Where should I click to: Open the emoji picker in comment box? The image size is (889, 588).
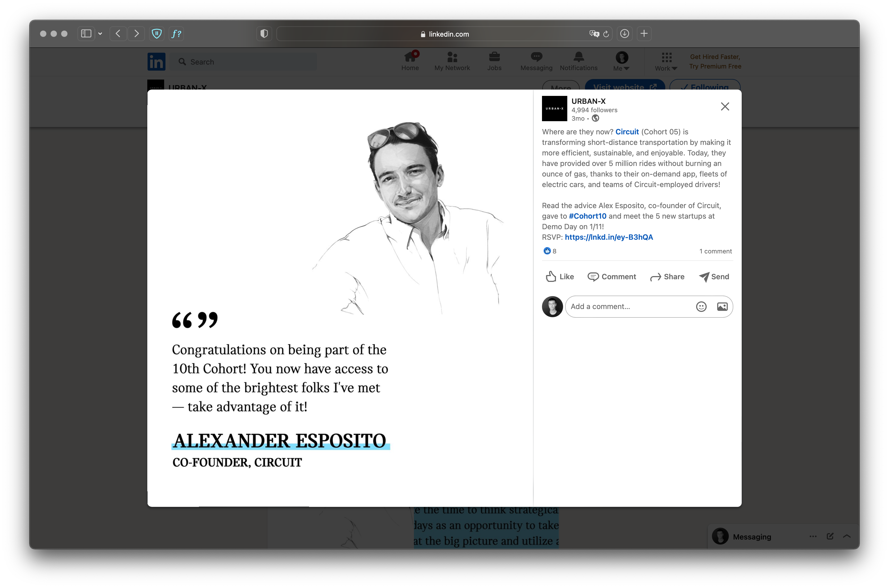coord(701,307)
